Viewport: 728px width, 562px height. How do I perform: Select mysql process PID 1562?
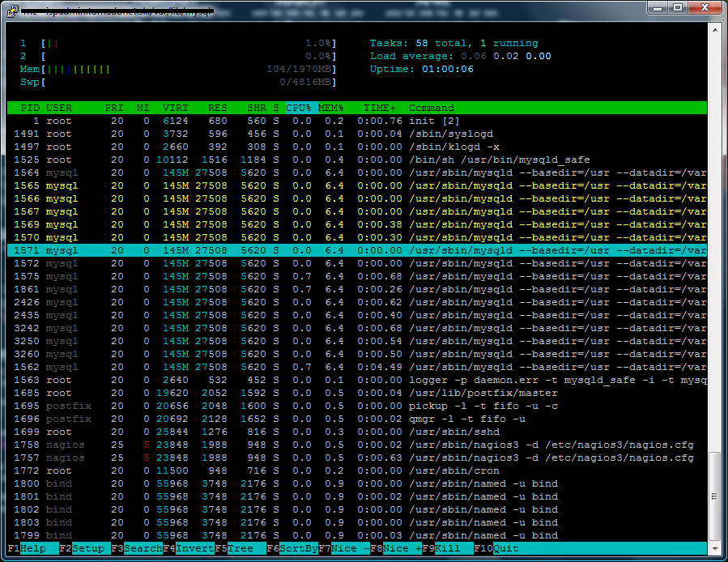click(x=357, y=367)
